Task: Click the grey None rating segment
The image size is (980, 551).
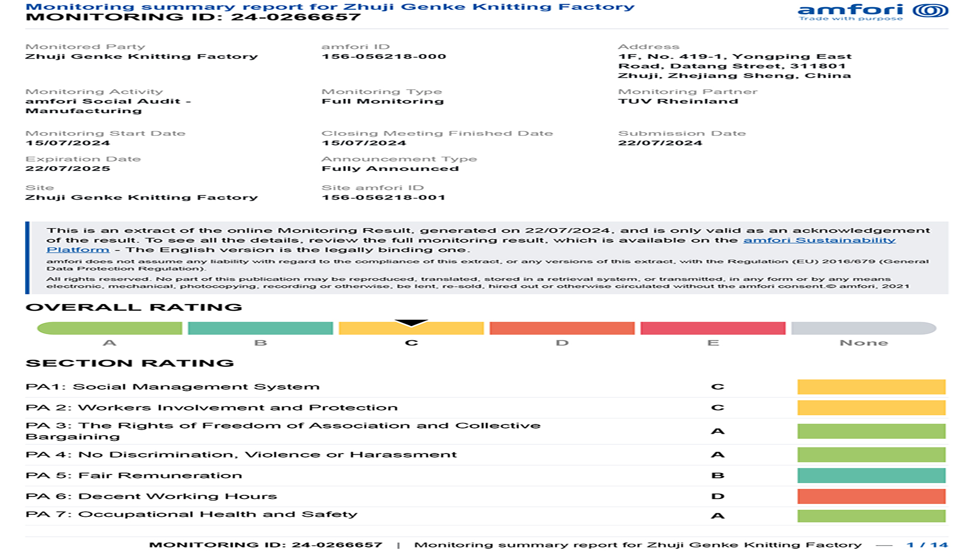Action: click(864, 328)
